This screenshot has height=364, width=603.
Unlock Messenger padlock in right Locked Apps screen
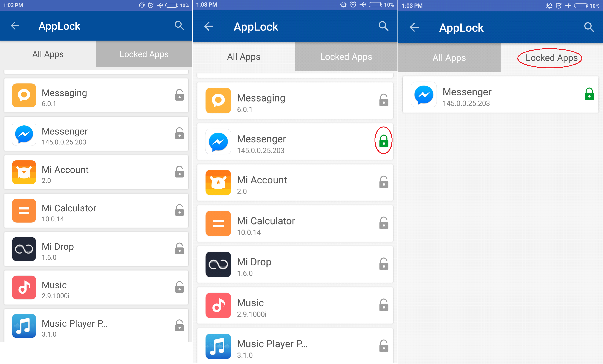tap(589, 94)
